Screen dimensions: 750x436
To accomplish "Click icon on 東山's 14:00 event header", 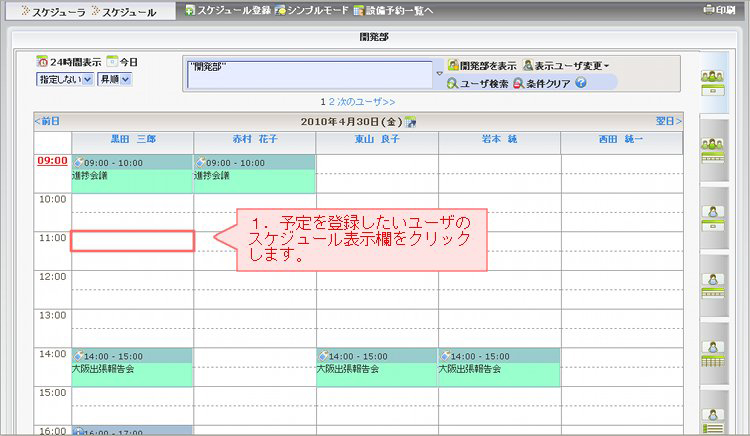I will [323, 356].
